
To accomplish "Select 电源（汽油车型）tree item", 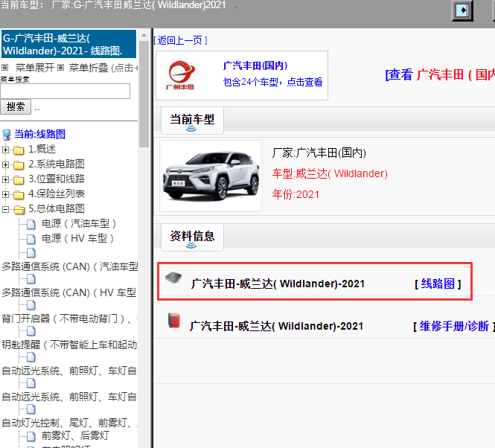I will pos(79,224).
